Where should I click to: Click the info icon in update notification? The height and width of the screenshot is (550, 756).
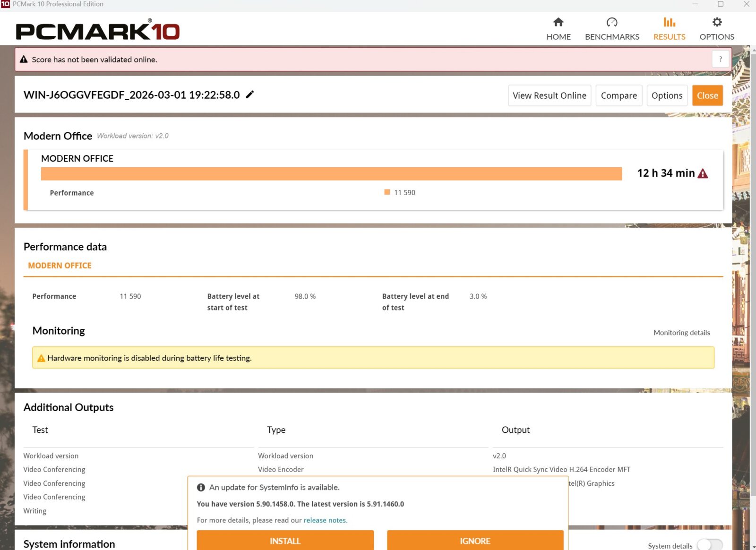[201, 487]
